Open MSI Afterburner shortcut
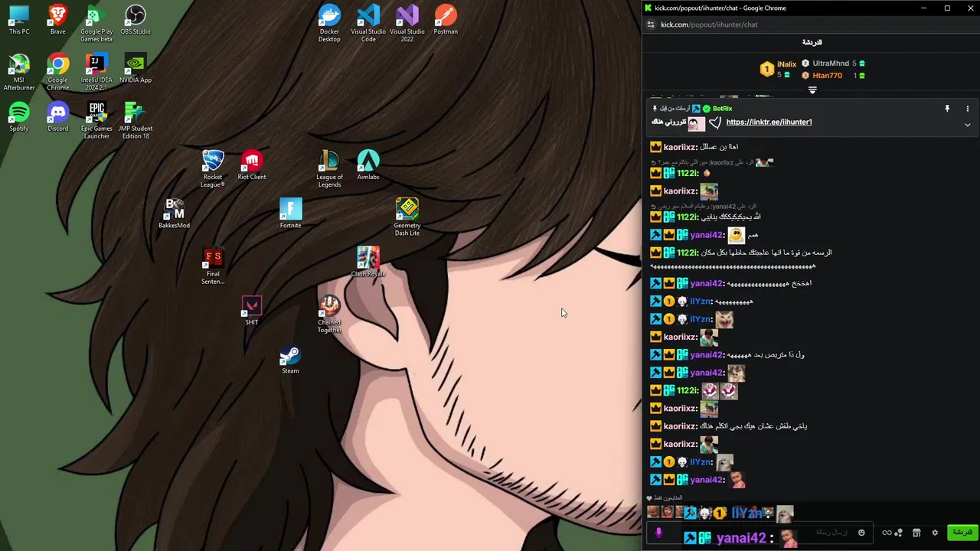Viewport: 980px width, 551px height. 19,72
